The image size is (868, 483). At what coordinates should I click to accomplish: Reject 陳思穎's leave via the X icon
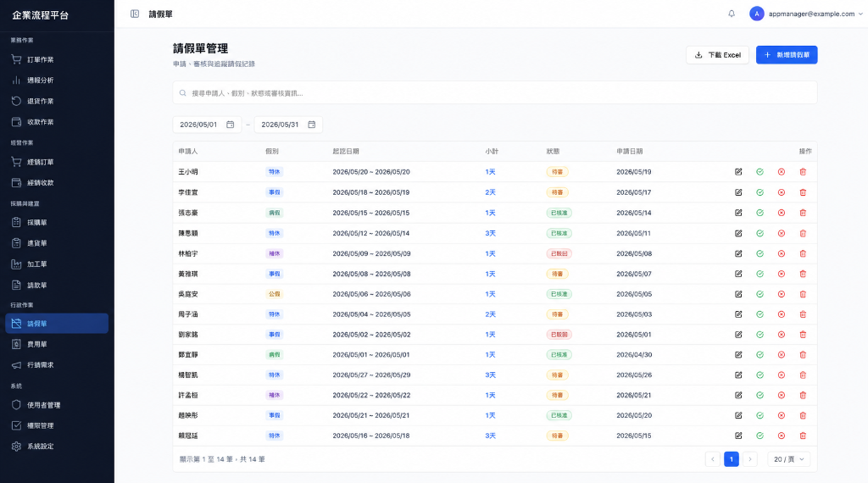tap(782, 234)
